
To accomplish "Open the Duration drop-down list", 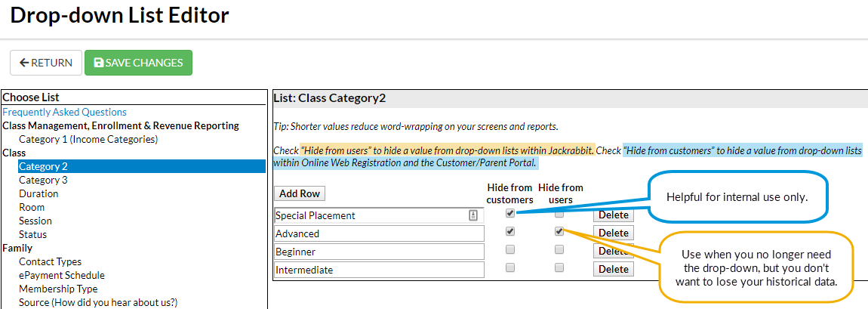I will point(38,194).
